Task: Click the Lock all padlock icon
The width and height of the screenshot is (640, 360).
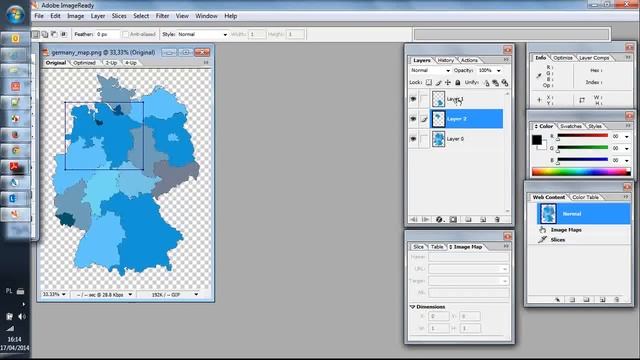Action: tap(458, 82)
